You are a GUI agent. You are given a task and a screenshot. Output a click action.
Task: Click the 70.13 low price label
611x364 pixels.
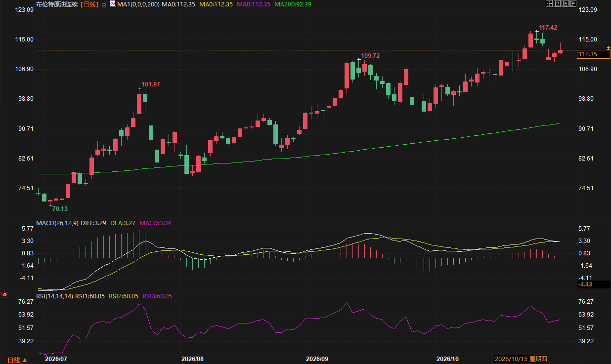61,209
